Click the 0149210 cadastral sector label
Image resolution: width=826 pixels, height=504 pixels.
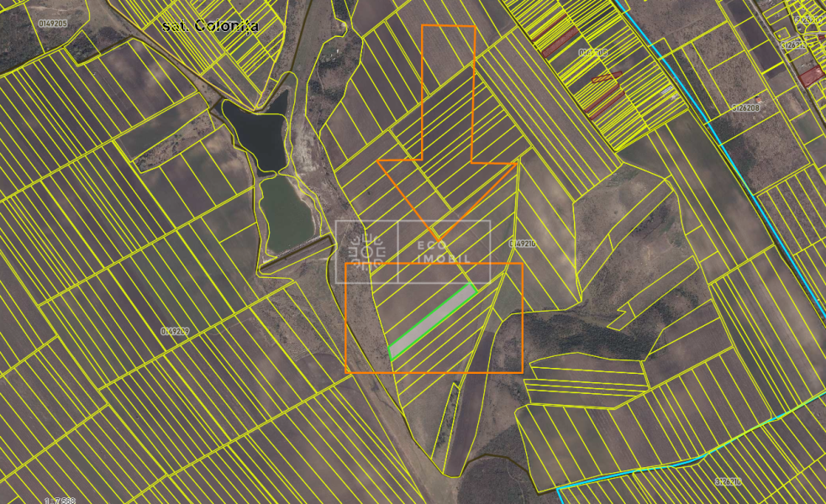pos(522,244)
